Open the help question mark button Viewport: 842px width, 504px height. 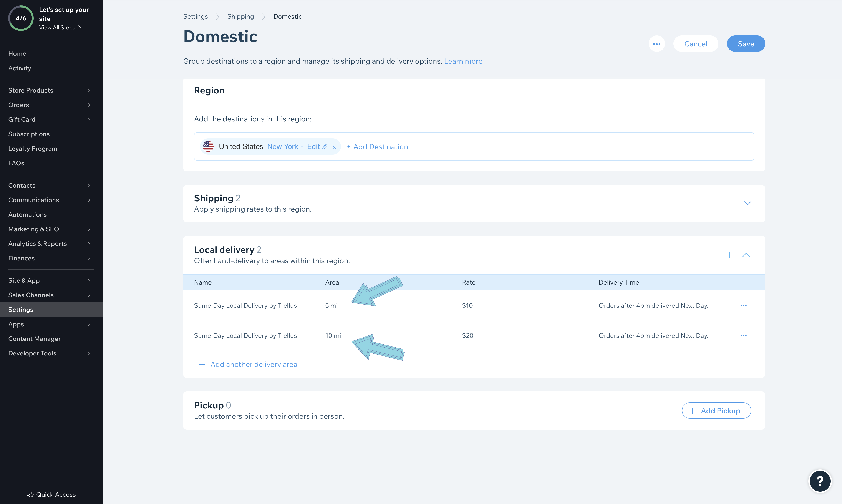click(820, 481)
